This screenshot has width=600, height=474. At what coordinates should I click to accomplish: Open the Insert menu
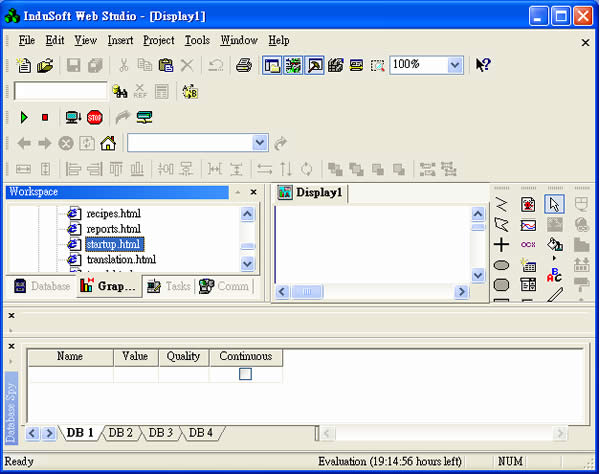coord(120,40)
